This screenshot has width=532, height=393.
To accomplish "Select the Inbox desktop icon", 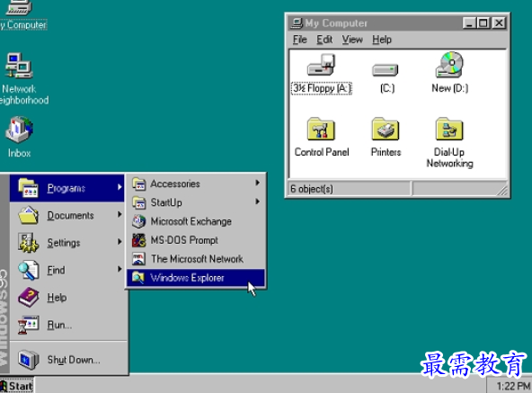I will point(19,130).
